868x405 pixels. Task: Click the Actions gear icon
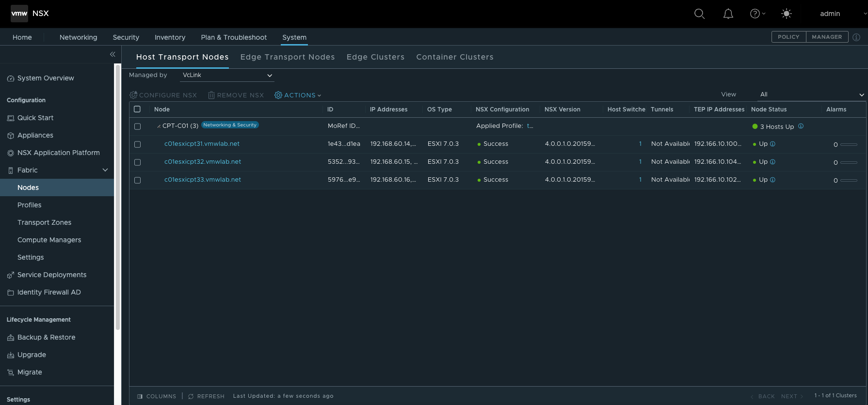pos(278,95)
